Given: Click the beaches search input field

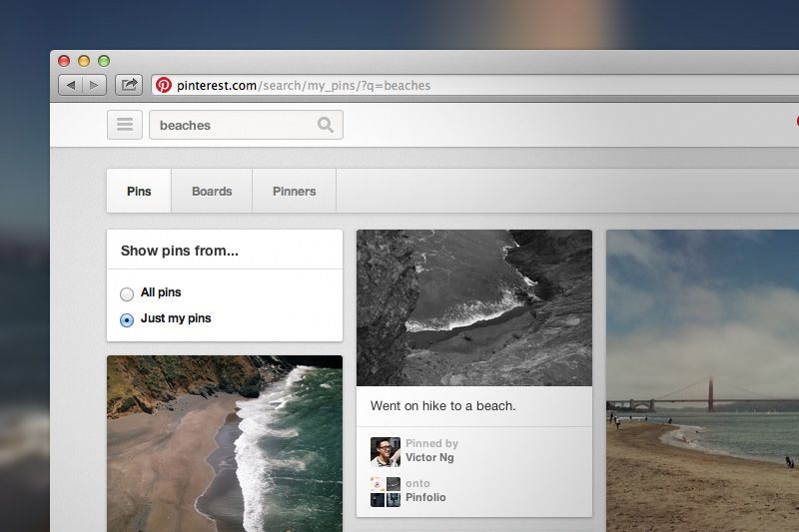Looking at the screenshot, I should 235,125.
